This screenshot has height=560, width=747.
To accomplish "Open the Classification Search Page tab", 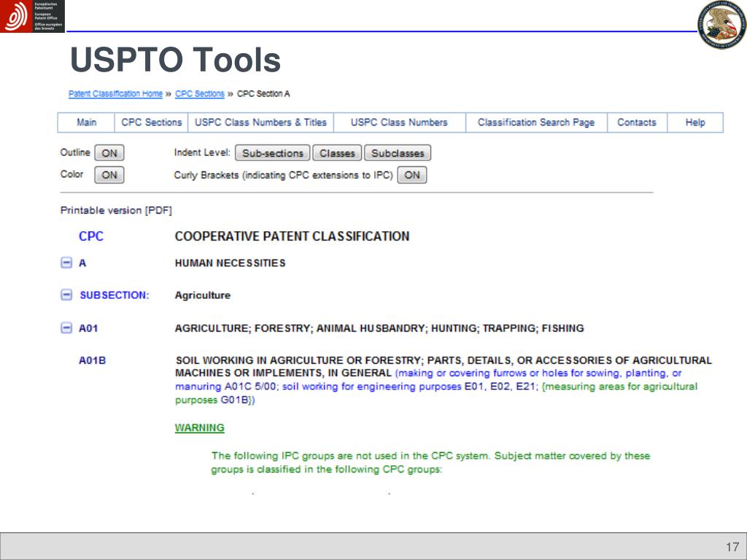I will [536, 122].
